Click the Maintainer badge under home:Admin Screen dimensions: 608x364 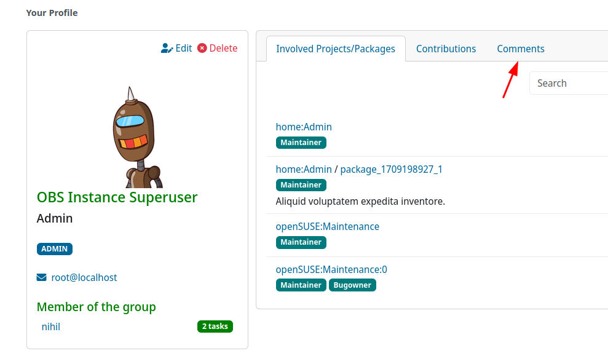301,142
